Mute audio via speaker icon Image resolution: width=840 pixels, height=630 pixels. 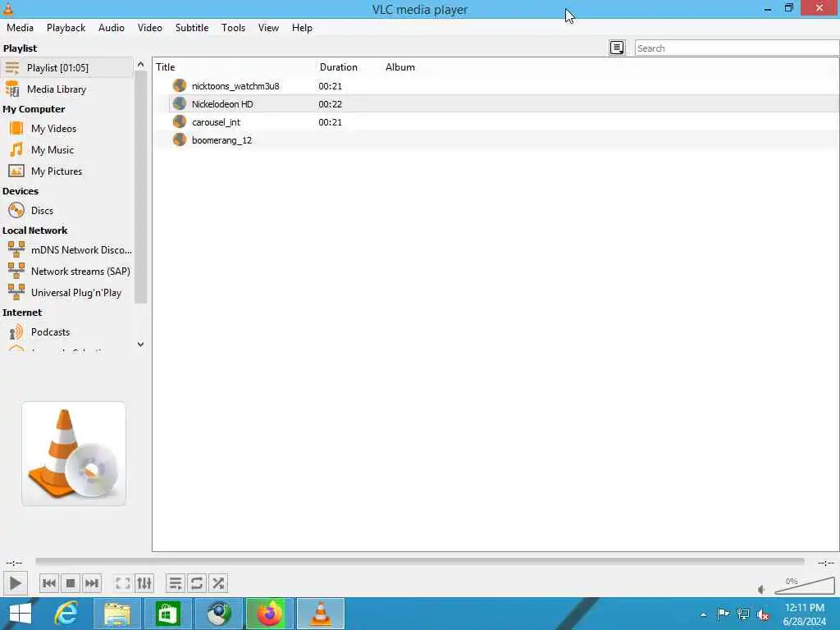click(762, 589)
